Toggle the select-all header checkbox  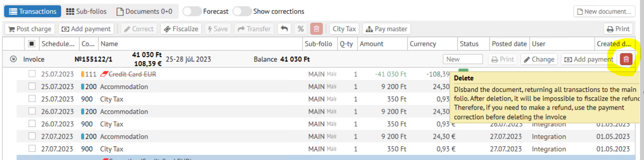(x=32, y=43)
